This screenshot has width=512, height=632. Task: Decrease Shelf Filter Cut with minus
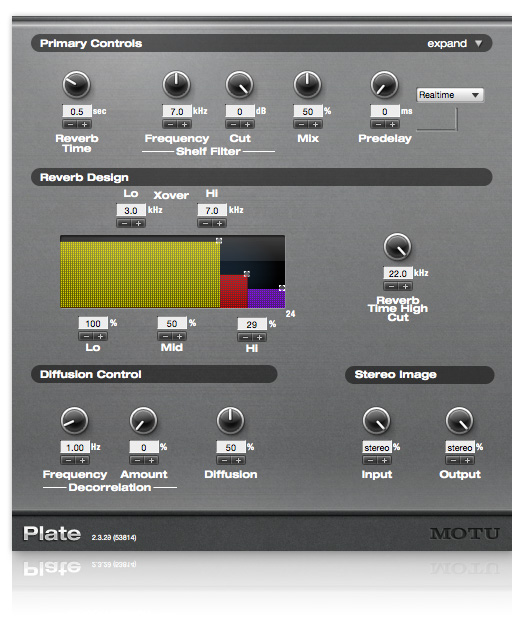[x=233, y=124]
